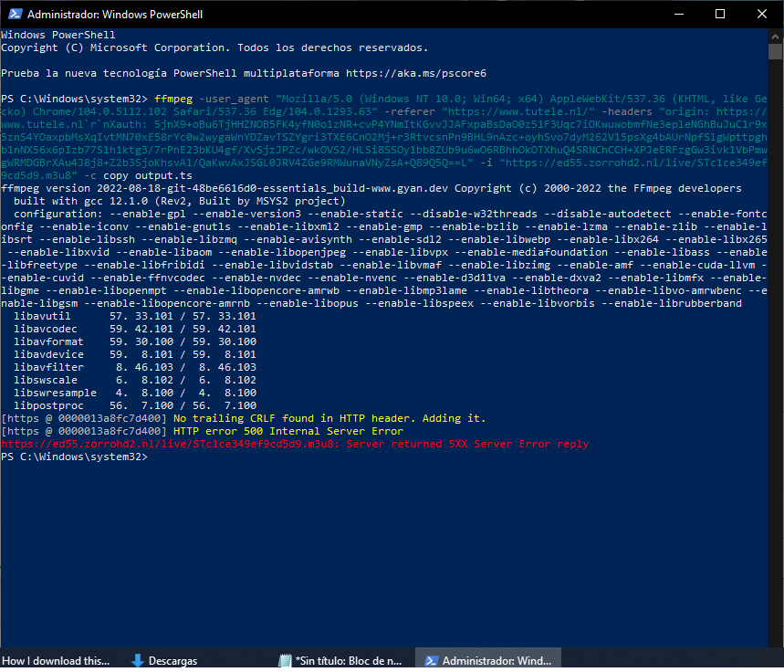The width and height of the screenshot is (784, 672).
Task: Click the 'libswresample' version row
Action: point(134,393)
